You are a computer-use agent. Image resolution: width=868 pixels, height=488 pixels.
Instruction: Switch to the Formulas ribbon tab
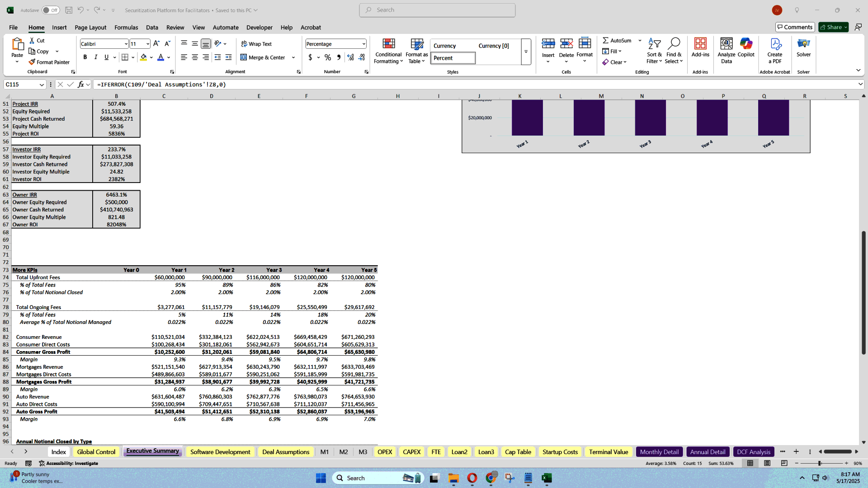[126, 28]
